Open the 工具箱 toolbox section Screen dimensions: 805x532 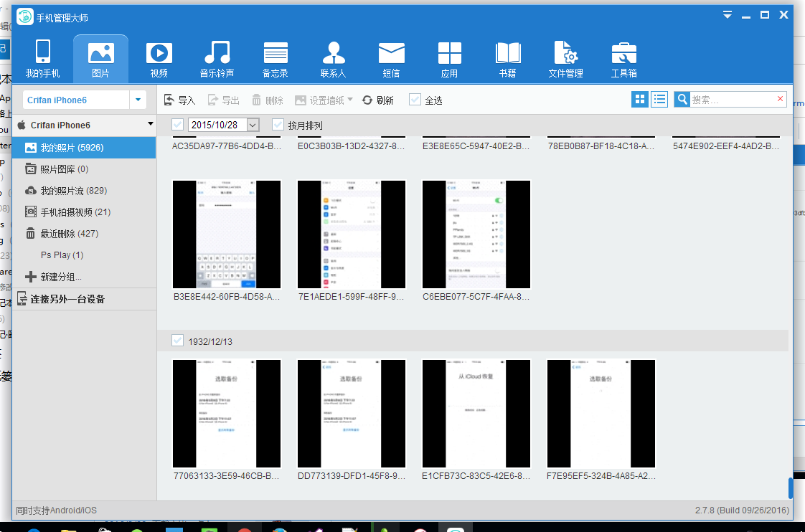click(623, 59)
